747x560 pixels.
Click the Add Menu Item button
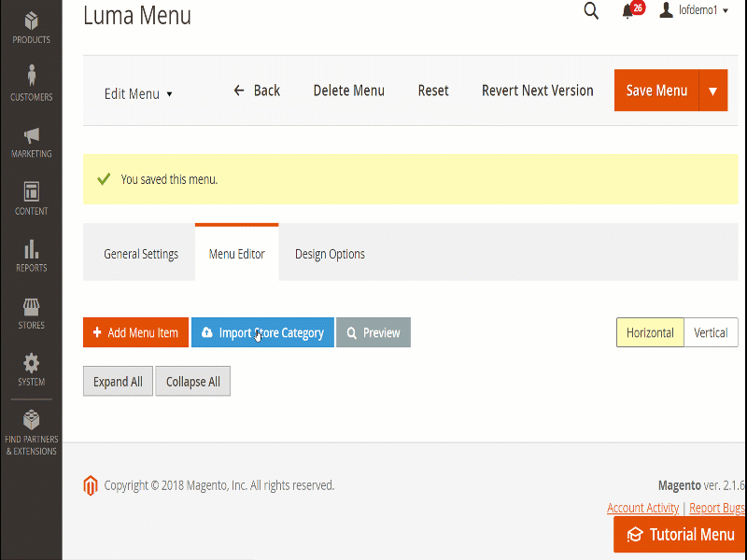point(135,333)
